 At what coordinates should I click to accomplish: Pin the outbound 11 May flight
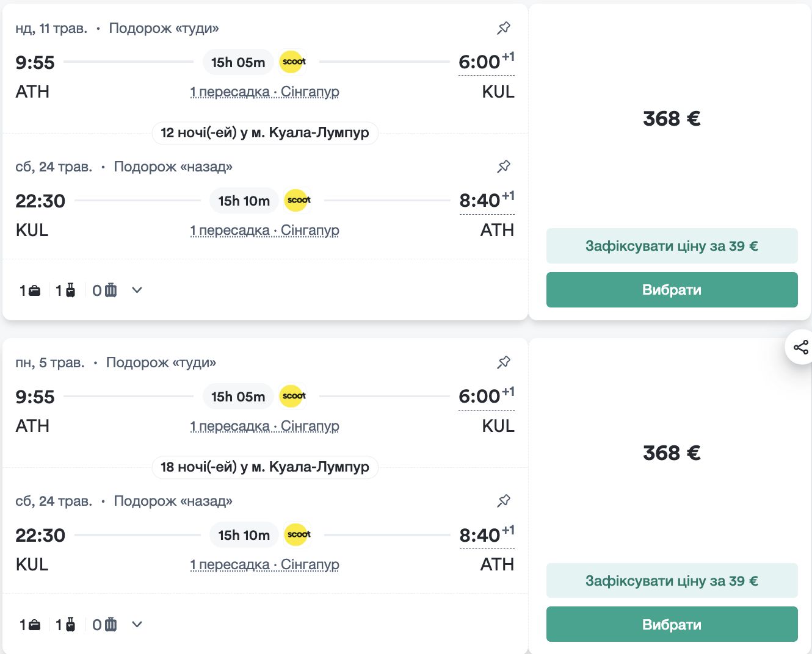(504, 28)
